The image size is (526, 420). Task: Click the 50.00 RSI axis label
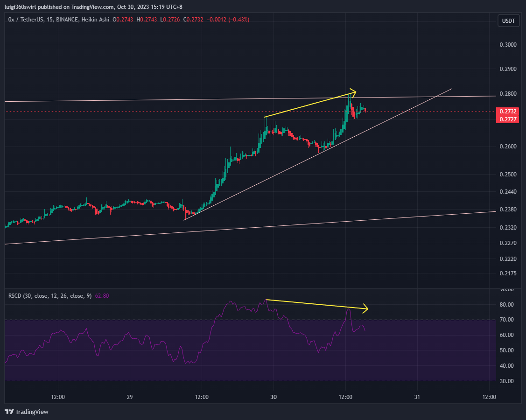tap(506, 350)
